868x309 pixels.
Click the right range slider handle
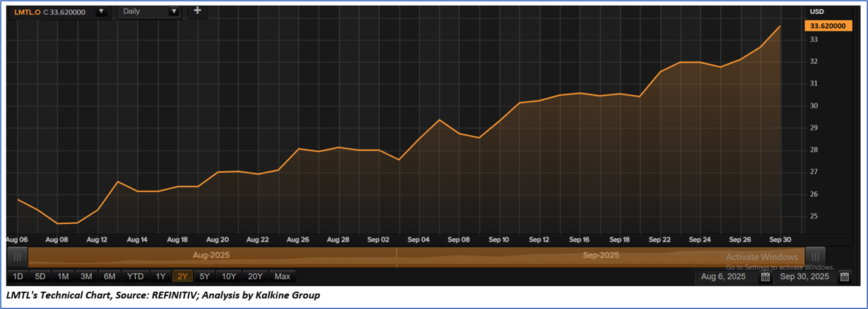pos(816,257)
